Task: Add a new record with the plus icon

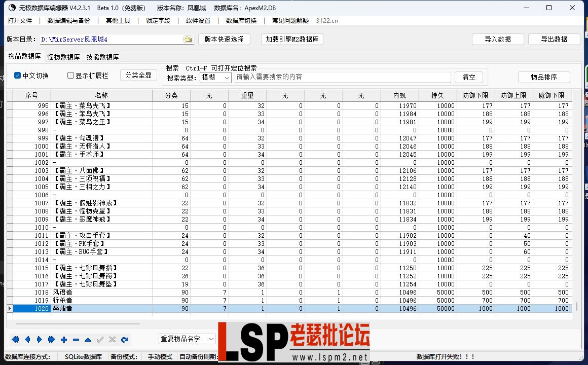Action: coord(64,340)
